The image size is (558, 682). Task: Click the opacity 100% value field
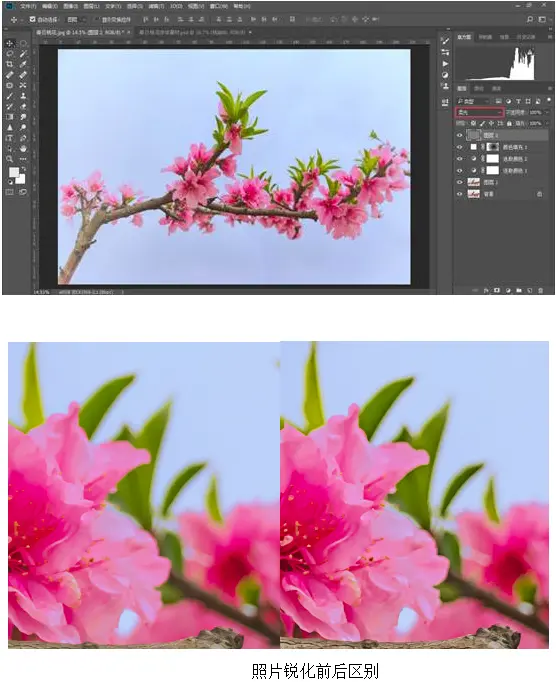point(536,113)
